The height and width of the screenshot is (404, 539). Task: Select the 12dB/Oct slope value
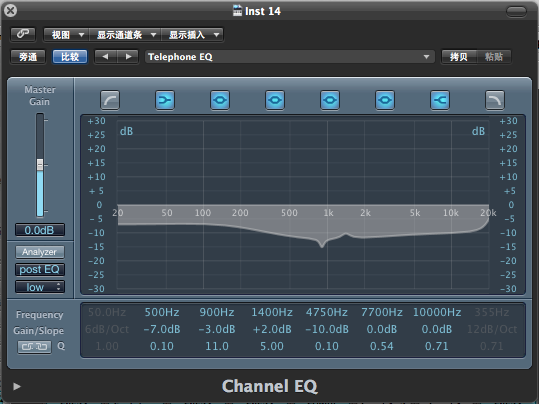click(x=492, y=329)
